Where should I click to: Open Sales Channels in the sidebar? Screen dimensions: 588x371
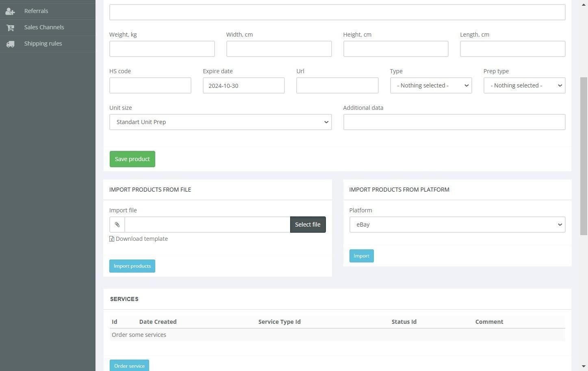(44, 27)
